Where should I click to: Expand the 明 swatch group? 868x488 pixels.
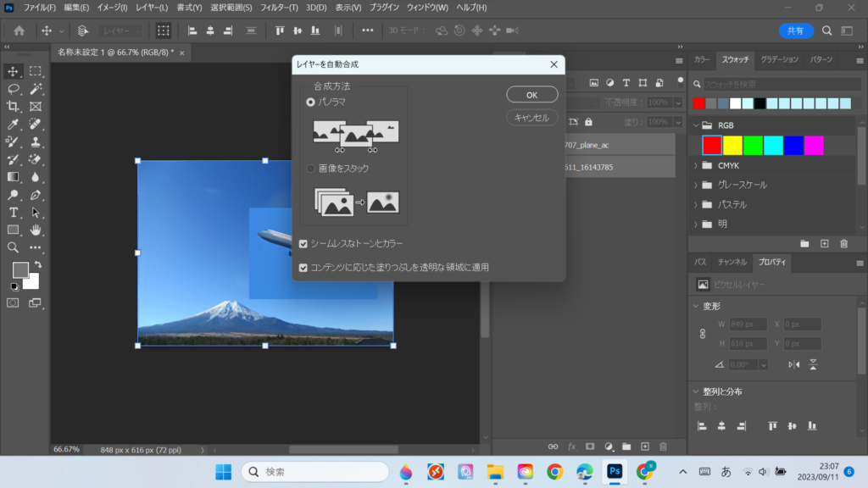pos(696,224)
